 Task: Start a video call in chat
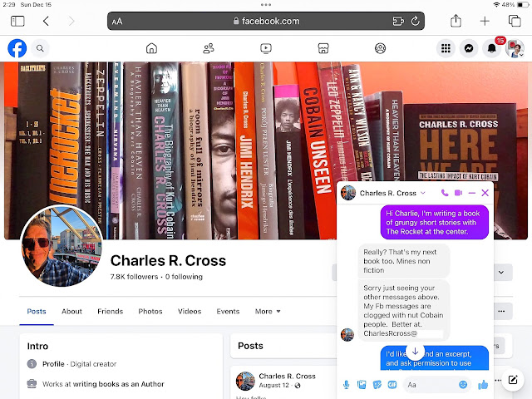point(458,193)
